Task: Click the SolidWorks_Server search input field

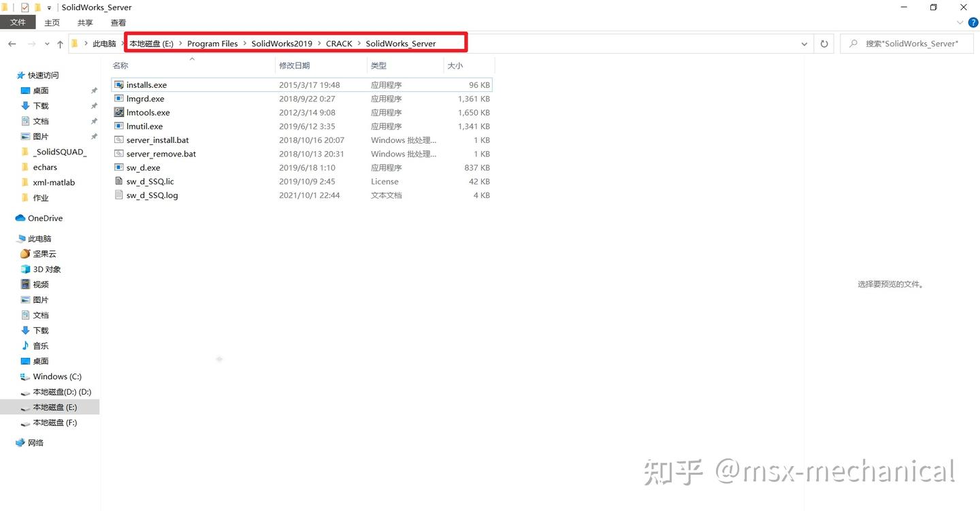Action: point(907,44)
